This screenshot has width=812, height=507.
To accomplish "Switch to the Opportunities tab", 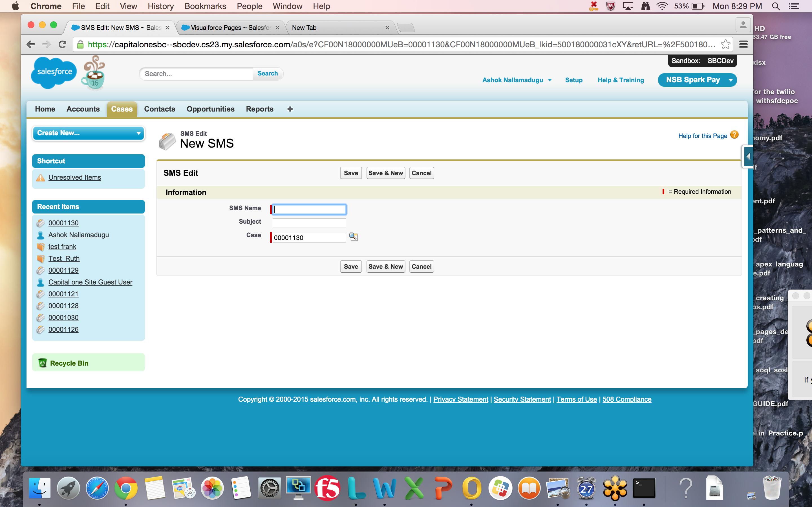I will (210, 109).
